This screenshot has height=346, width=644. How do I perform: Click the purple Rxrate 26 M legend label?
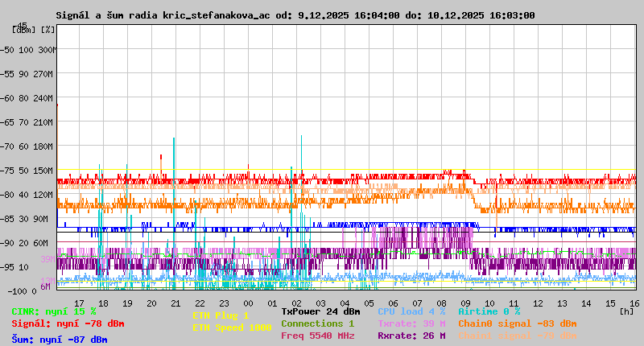click(x=411, y=336)
